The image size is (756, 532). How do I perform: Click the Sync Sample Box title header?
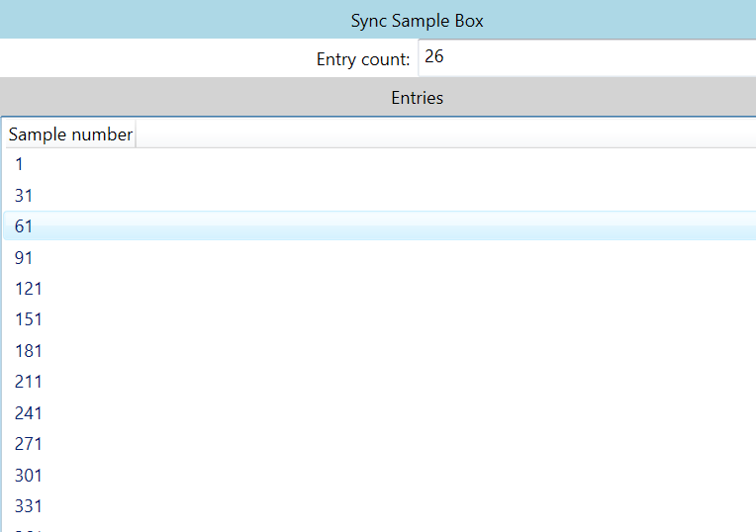pyautogui.click(x=417, y=21)
